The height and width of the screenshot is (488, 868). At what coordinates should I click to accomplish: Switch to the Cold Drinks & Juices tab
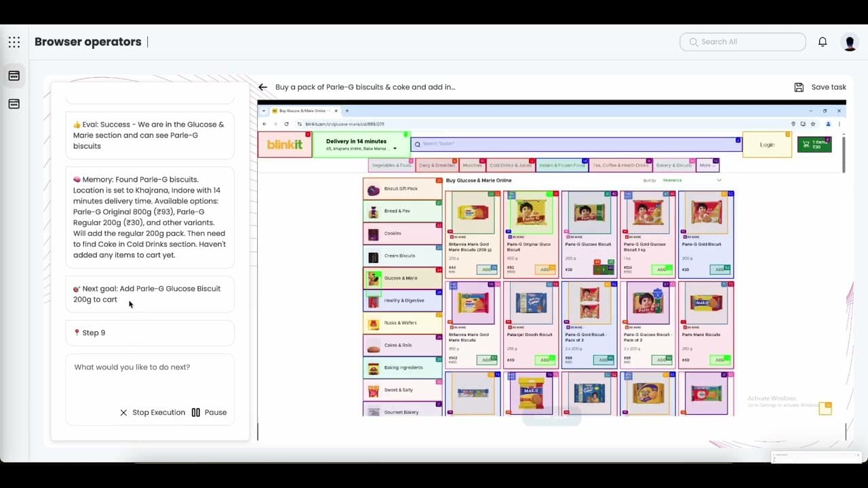pyautogui.click(x=511, y=165)
